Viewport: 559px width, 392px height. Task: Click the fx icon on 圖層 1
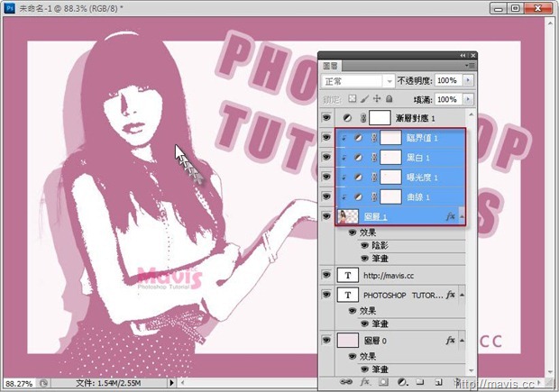(x=450, y=216)
